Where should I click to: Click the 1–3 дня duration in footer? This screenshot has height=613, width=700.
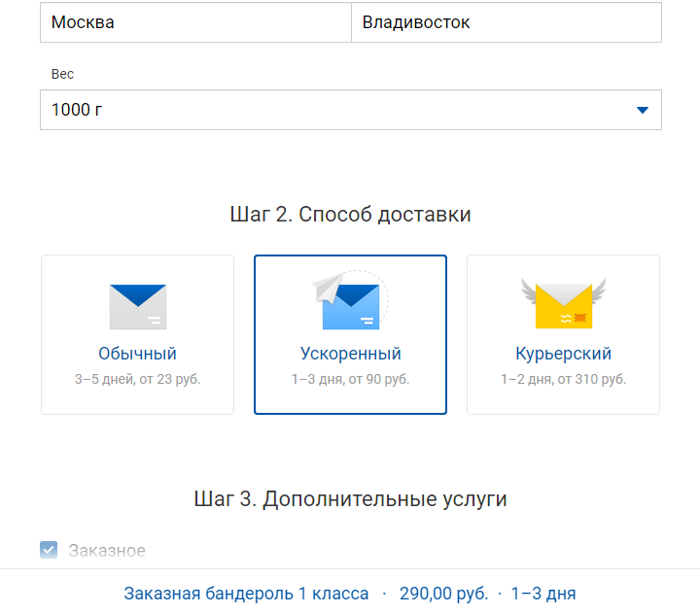543,594
